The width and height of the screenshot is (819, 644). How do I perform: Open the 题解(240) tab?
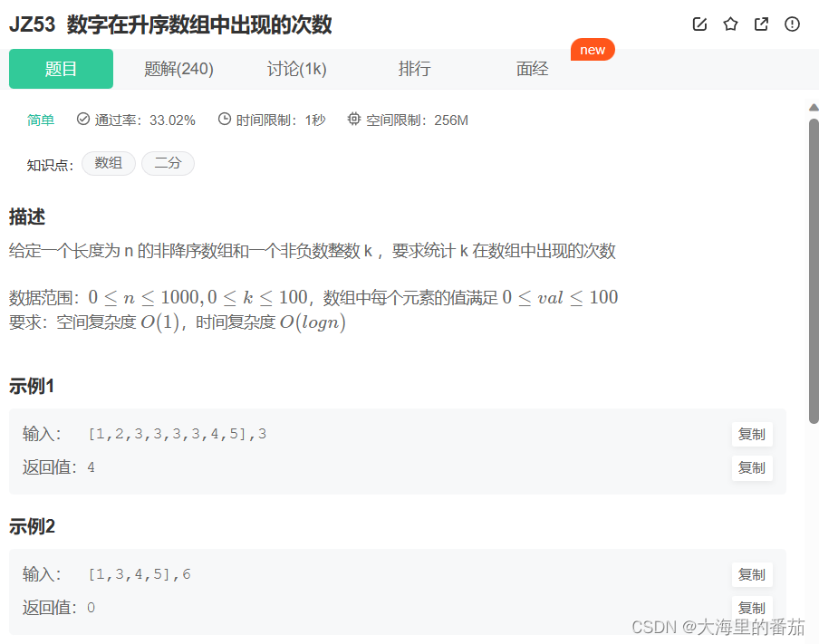pyautogui.click(x=178, y=69)
